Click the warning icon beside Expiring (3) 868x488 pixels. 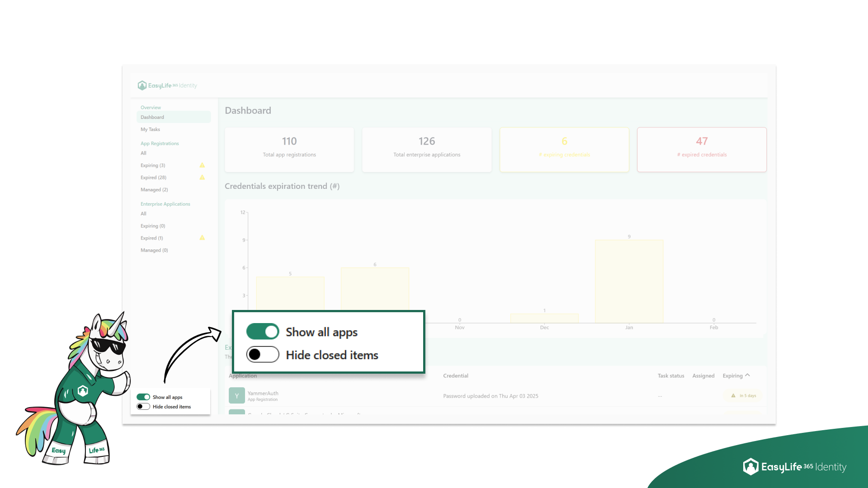coord(202,165)
